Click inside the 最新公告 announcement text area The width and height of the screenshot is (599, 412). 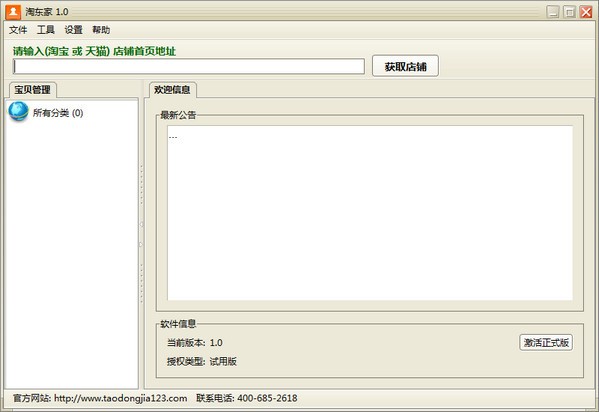click(x=370, y=213)
